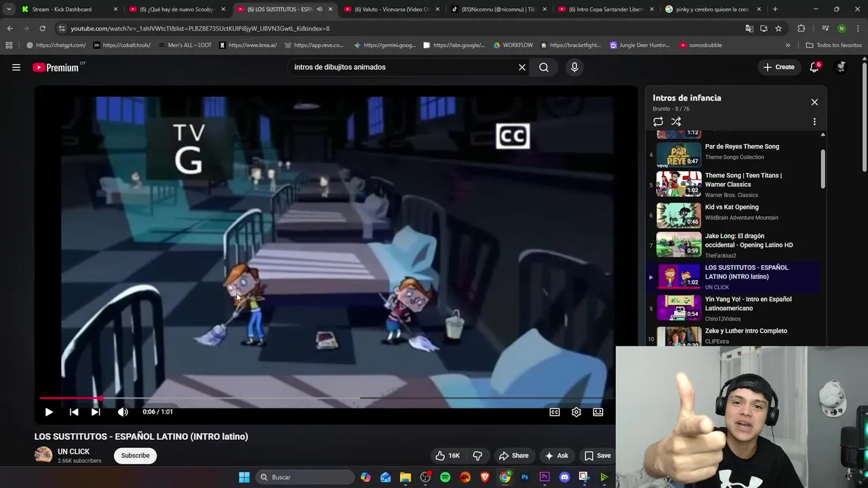
Task: Open the bookmarks apps grid
Action: (9, 45)
